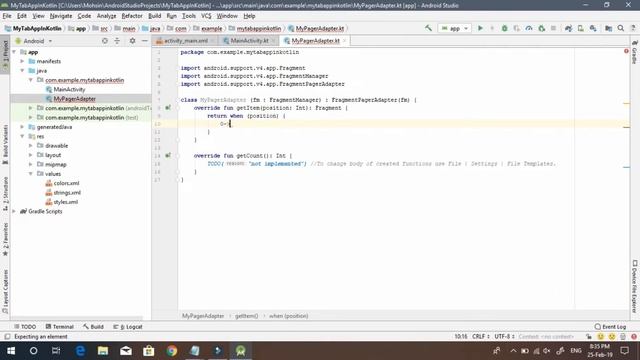Open the SDK Manager icon

[593, 28]
